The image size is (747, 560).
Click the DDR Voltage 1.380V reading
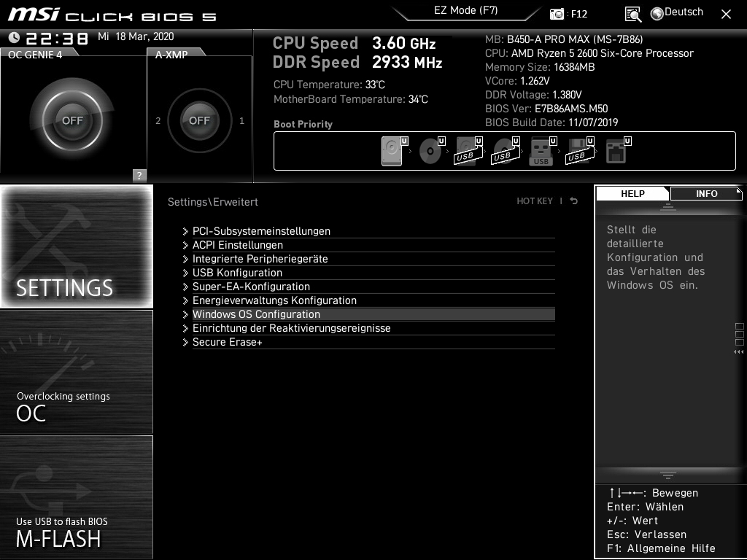click(533, 95)
